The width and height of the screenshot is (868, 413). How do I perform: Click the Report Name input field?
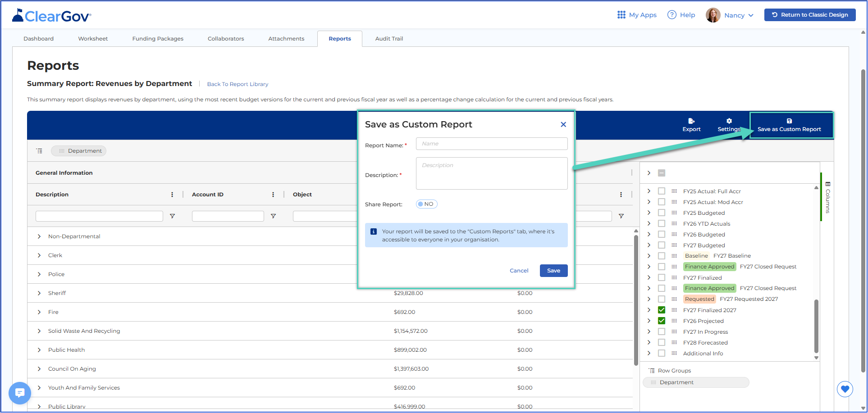(492, 144)
